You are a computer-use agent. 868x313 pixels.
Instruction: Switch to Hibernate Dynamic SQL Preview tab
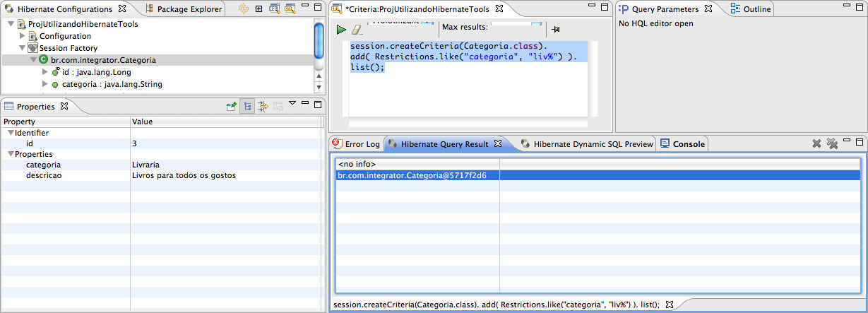[x=587, y=144]
